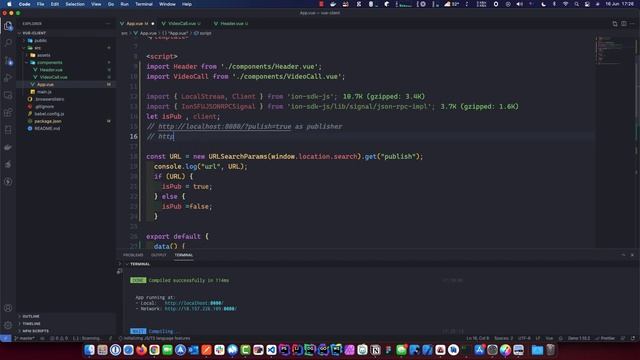Open Notion from the Dock
640x360 pixels.
point(375,350)
